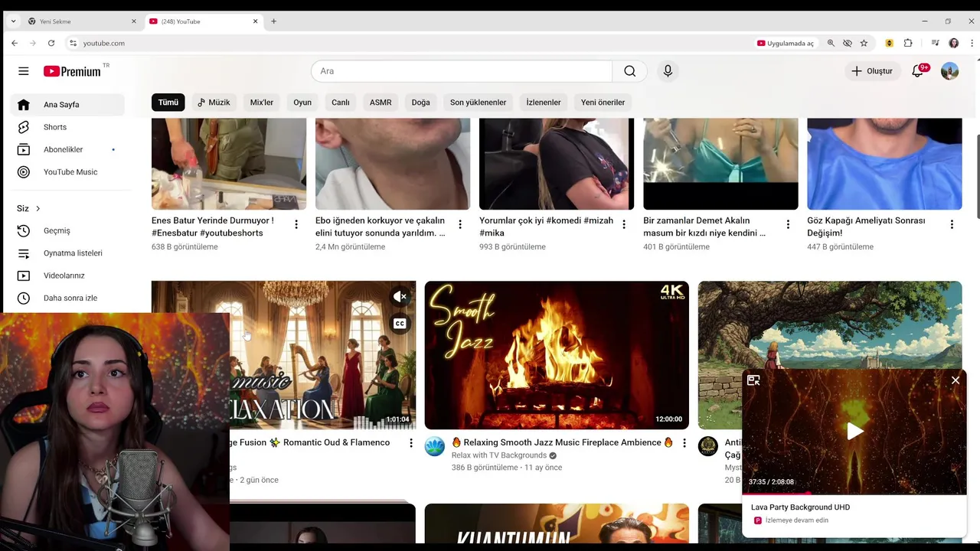Click İzlemeye devam edin link
This screenshot has height=551, width=980.
797,520
